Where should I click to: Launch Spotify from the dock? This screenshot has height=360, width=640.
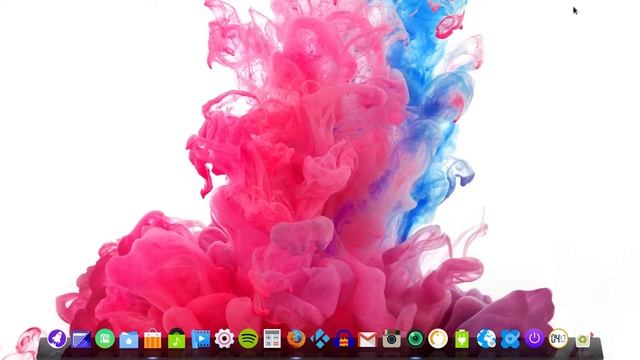click(248, 339)
